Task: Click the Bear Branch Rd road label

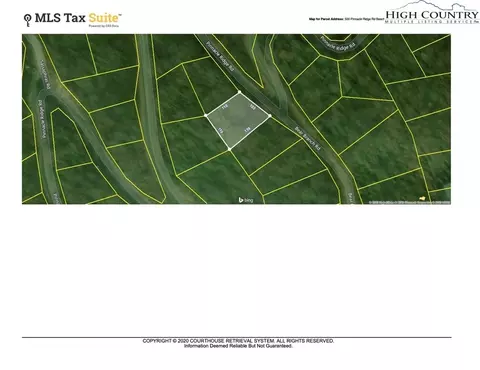Action: pos(308,139)
